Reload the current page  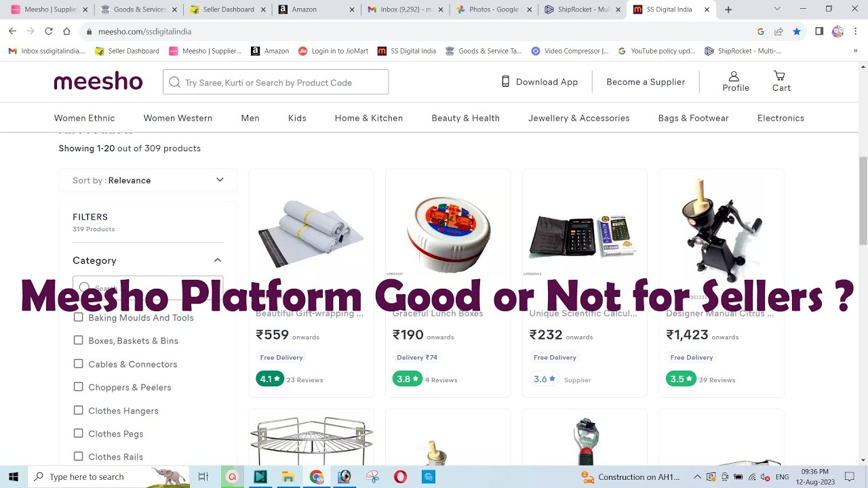[48, 31]
